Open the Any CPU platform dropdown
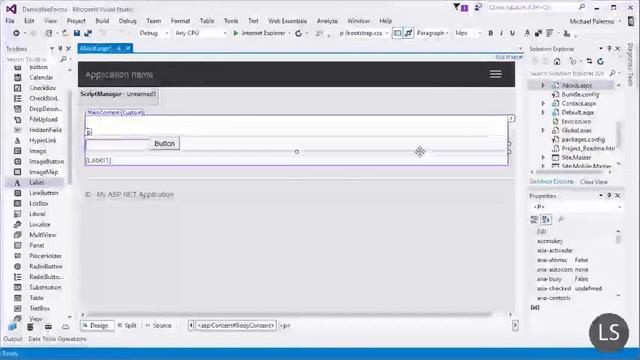Image resolution: width=640 pixels, height=360 pixels. tap(201, 33)
